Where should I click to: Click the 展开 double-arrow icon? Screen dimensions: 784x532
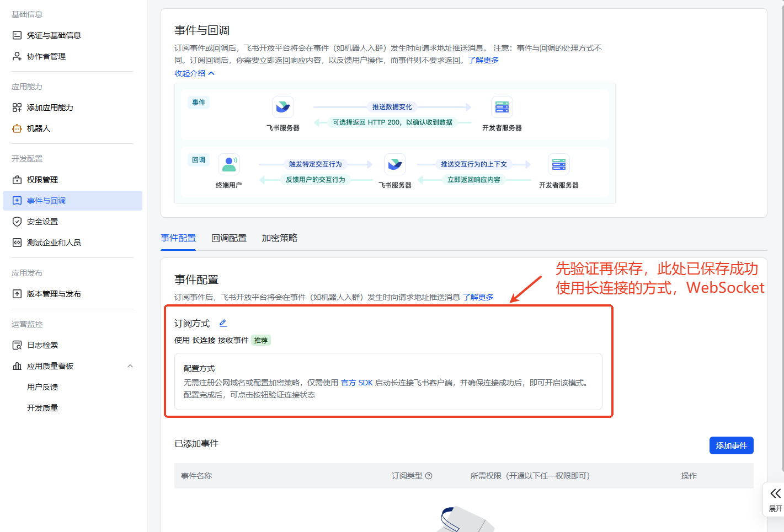coord(776,493)
